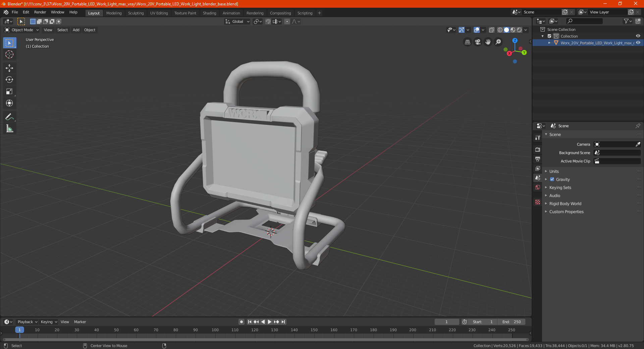The image size is (644, 349).
Task: Open the Keying dropdown in timeline
Action: tap(49, 322)
